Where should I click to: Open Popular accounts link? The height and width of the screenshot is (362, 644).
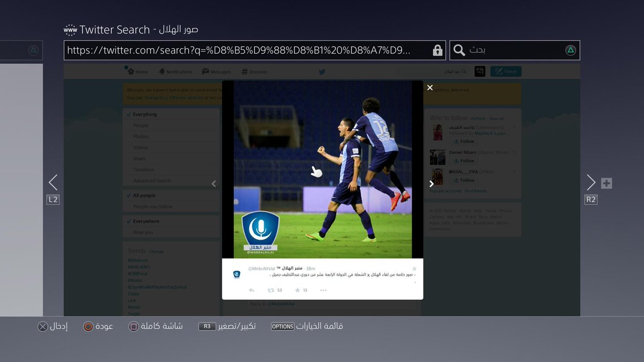(445, 191)
